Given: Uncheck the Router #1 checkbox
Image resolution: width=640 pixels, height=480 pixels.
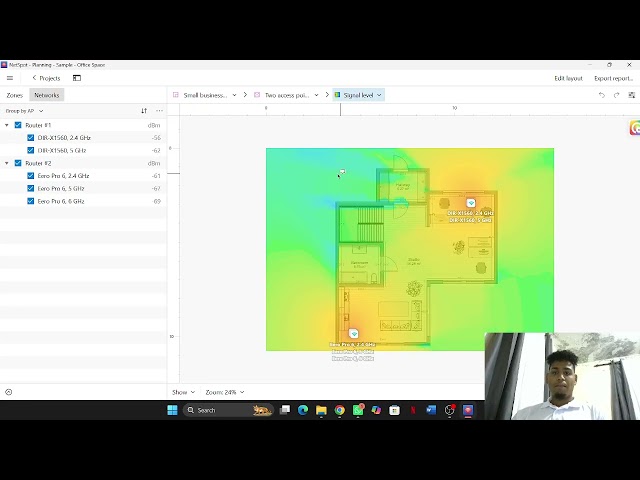Looking at the screenshot, I should click(x=18, y=125).
